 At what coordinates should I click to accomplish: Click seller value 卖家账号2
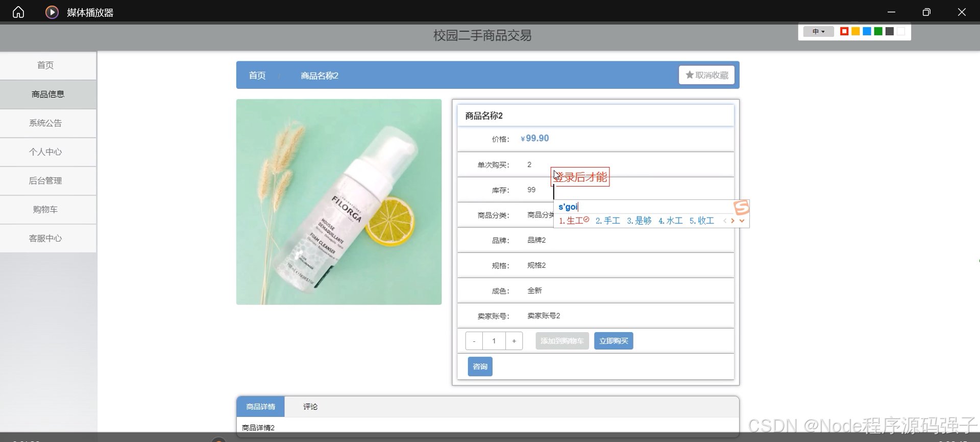click(x=544, y=316)
